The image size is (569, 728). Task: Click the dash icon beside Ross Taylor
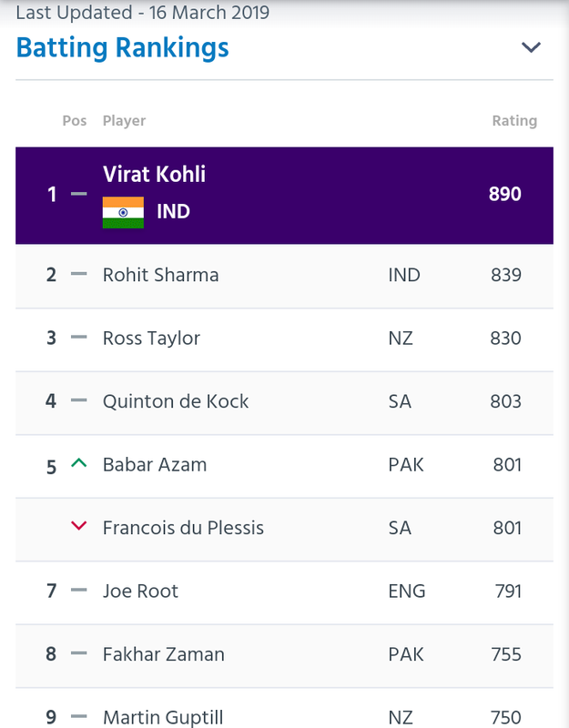[79, 337]
